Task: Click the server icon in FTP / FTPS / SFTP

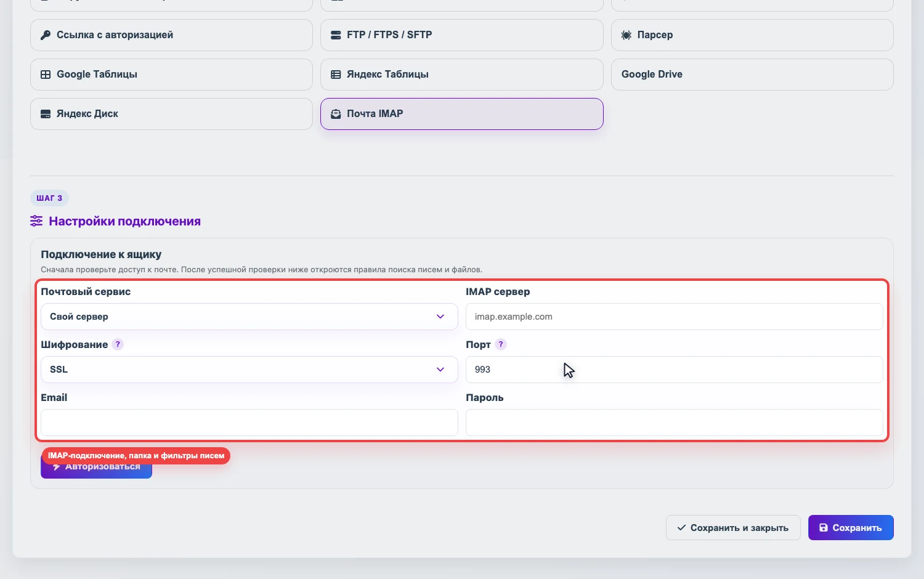Action: tap(336, 35)
